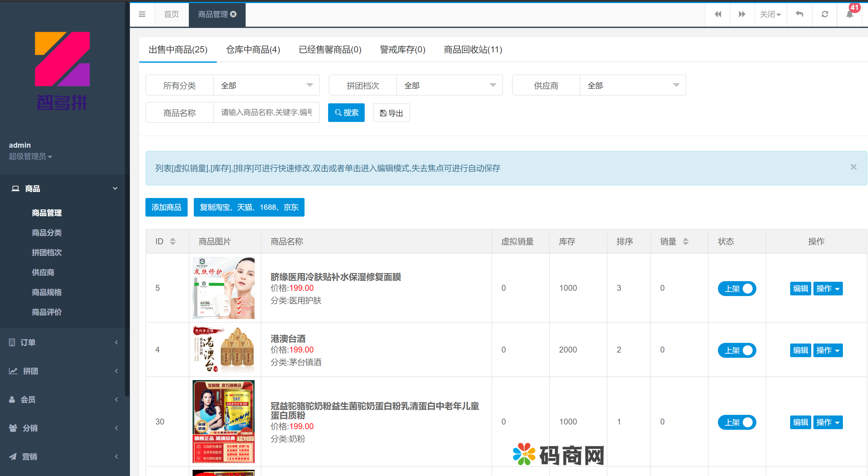
Task: Switch to 仓库中商品(4) tab
Action: pos(253,50)
